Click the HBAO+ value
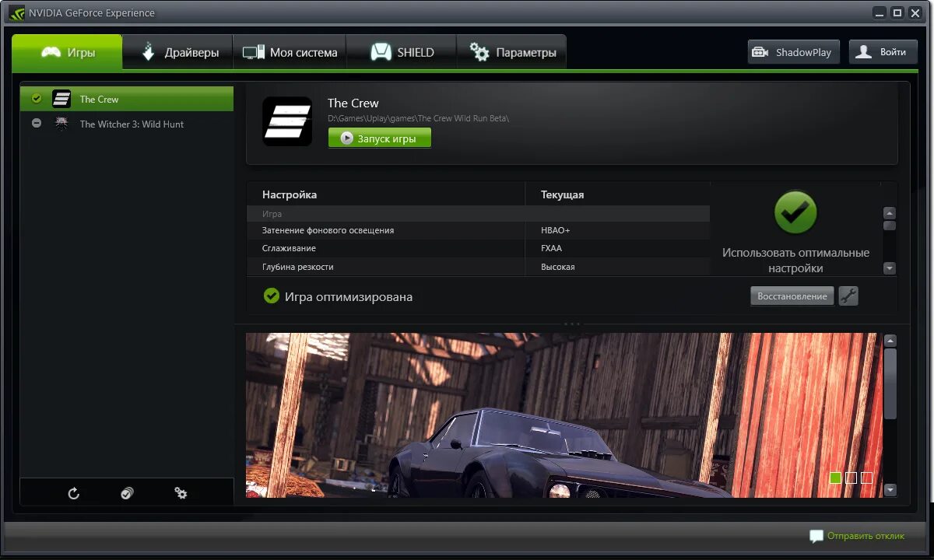The image size is (934, 560). (x=556, y=230)
